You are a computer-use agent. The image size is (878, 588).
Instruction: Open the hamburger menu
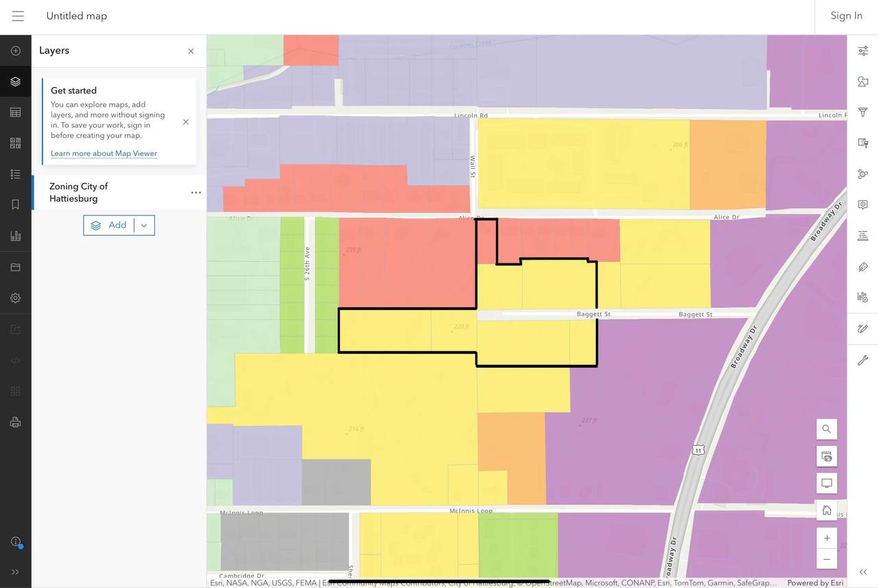(18, 16)
